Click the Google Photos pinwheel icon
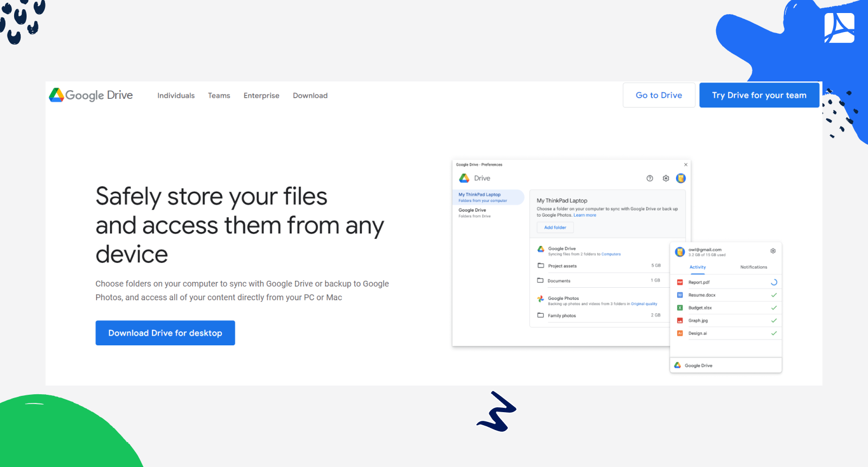The height and width of the screenshot is (467, 868). (541, 299)
